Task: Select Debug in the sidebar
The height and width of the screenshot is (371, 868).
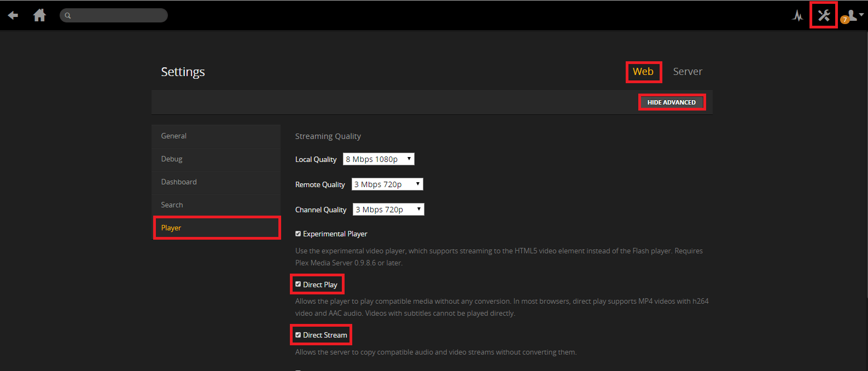Action: point(172,159)
